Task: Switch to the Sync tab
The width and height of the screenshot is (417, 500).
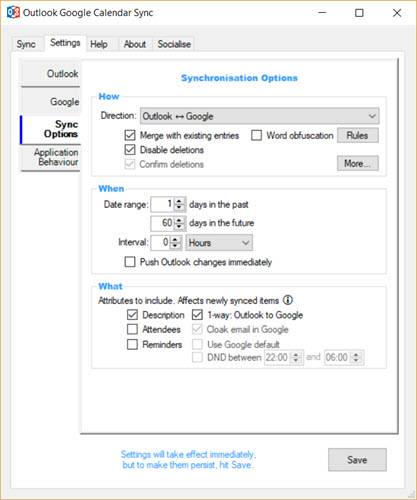Action: click(x=26, y=44)
